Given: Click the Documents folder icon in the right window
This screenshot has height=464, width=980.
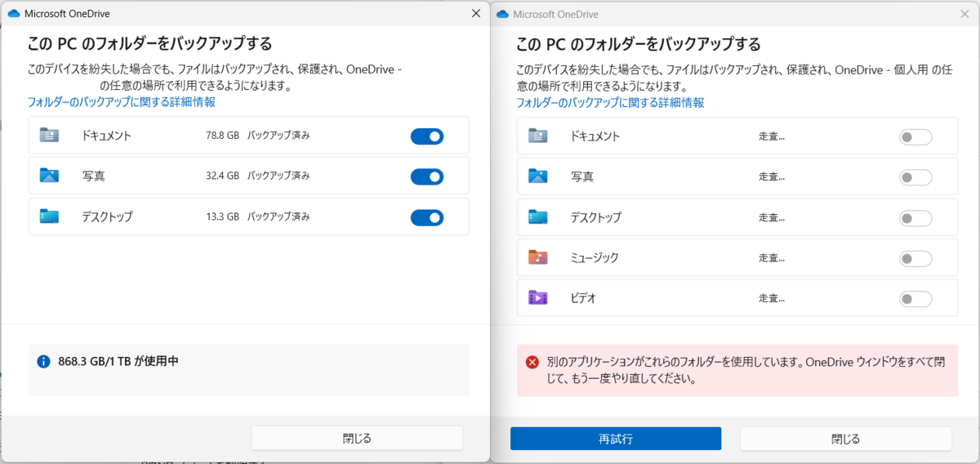Looking at the screenshot, I should pos(537,136).
